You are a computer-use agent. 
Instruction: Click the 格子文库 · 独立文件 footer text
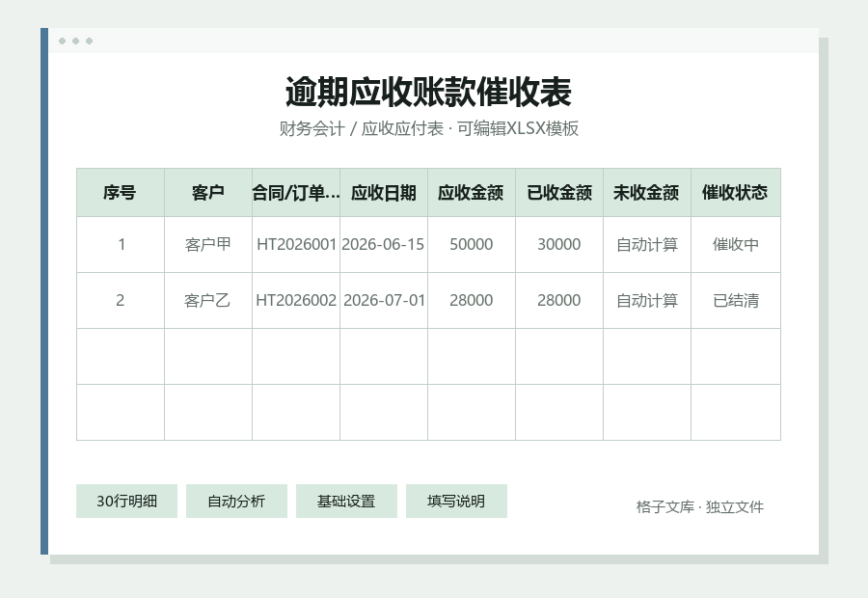pyautogui.click(x=700, y=506)
